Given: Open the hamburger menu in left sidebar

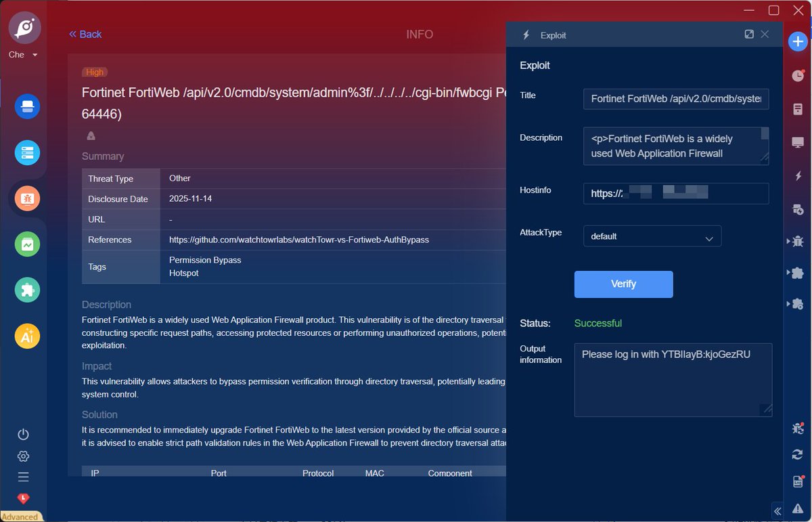Looking at the screenshot, I should (x=24, y=477).
